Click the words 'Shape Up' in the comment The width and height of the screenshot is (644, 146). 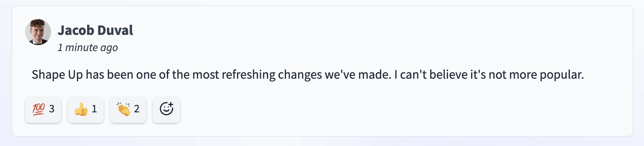click(x=57, y=75)
